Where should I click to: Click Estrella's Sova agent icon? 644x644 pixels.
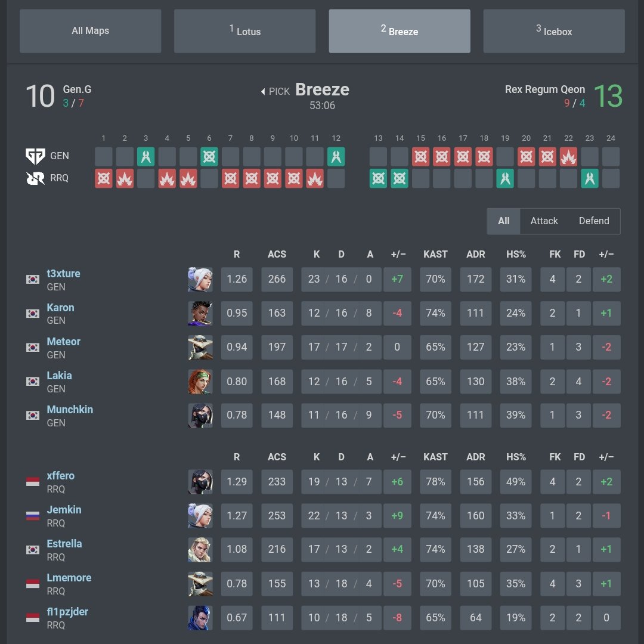click(x=200, y=550)
